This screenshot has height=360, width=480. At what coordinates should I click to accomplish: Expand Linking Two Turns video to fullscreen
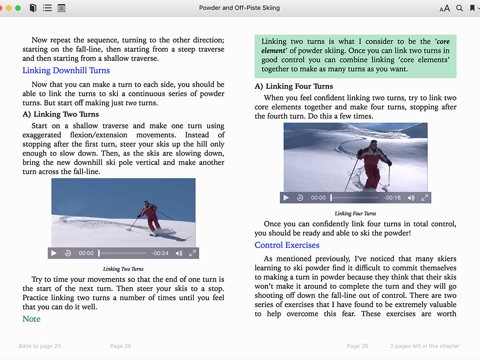point(192,253)
